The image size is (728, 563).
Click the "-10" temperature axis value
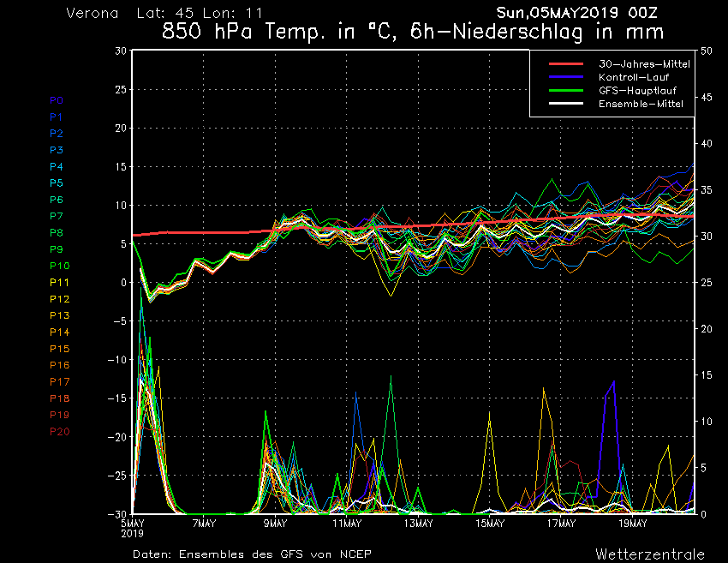[x=117, y=360]
